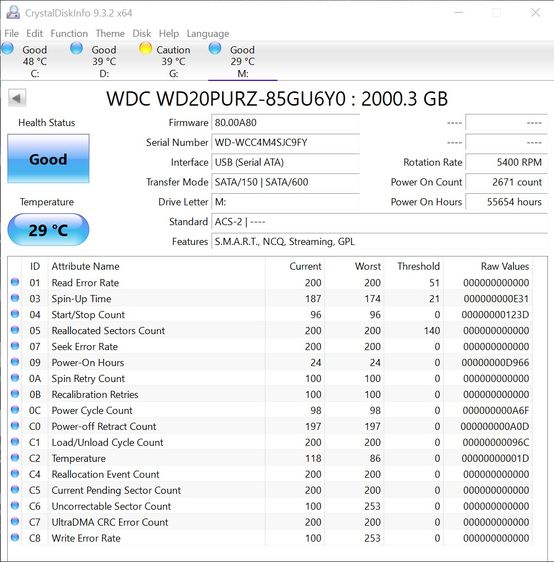The width and height of the screenshot is (554, 562).
Task: Click the Transfer Mode field
Action: coord(286,182)
